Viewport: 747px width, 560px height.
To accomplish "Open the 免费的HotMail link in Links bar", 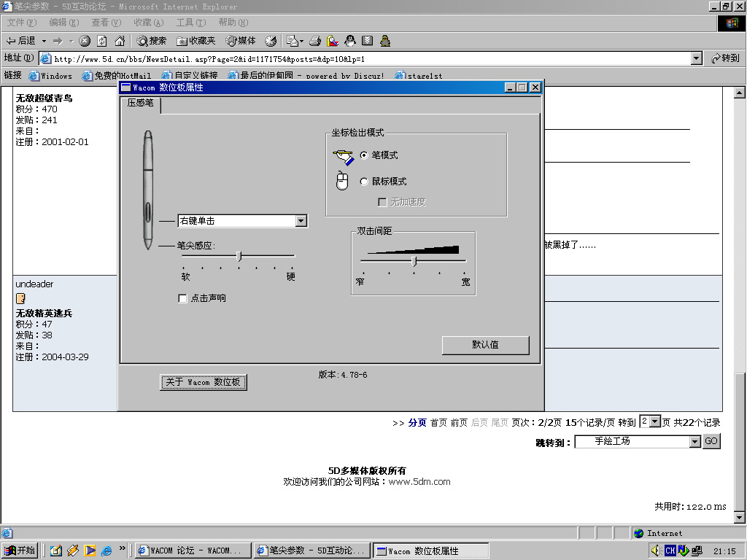I will click(x=117, y=76).
